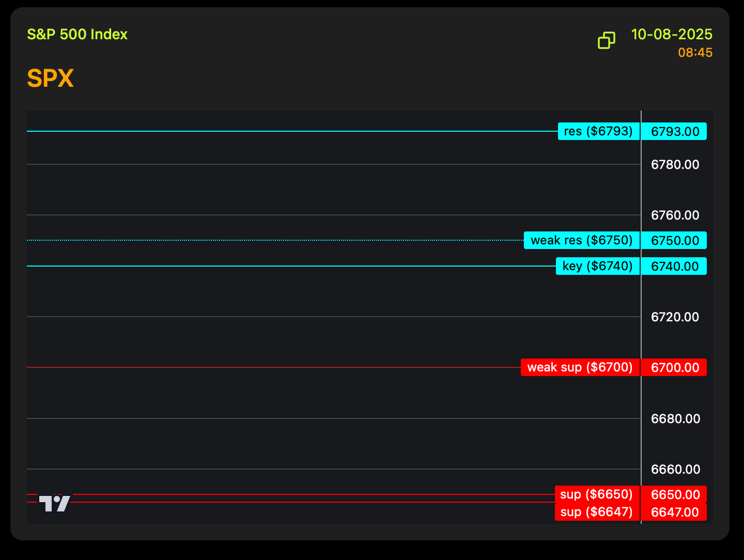This screenshot has height=560, width=744.
Task: Click the 08:45 timestamp
Action: [695, 53]
